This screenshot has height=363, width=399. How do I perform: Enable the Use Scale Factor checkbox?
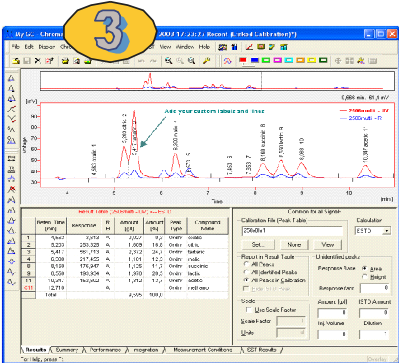tap(271, 310)
